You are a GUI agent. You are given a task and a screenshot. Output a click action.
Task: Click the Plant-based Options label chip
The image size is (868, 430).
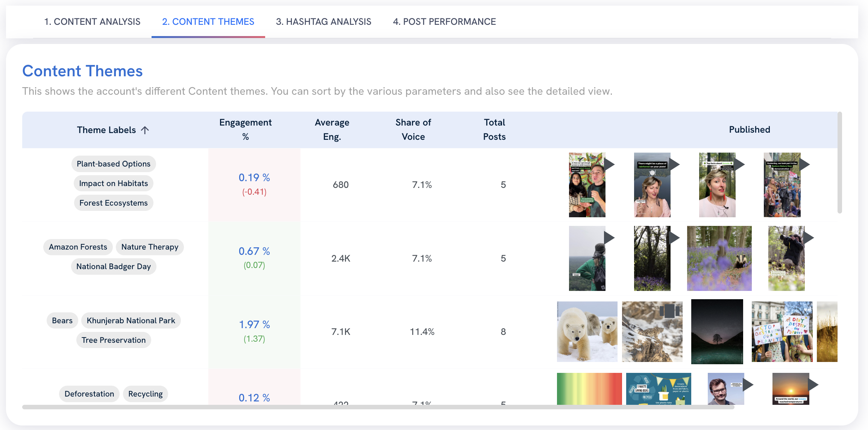(114, 164)
